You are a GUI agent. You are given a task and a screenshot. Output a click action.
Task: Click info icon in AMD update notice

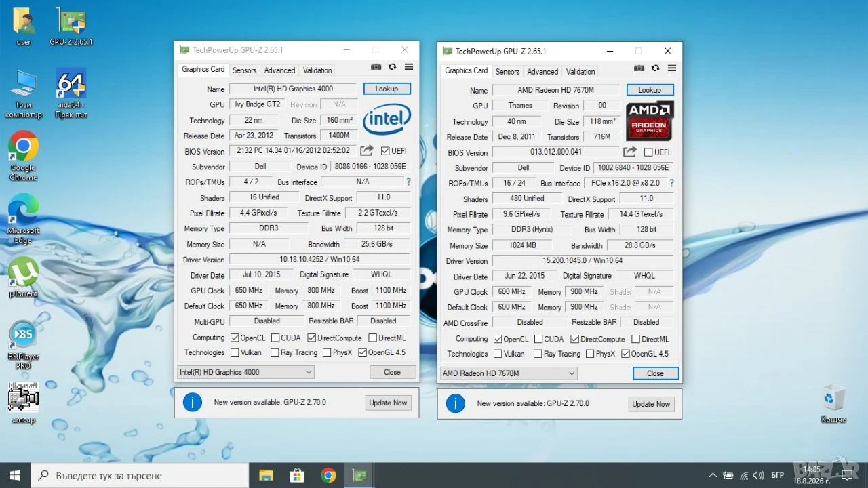[456, 404]
